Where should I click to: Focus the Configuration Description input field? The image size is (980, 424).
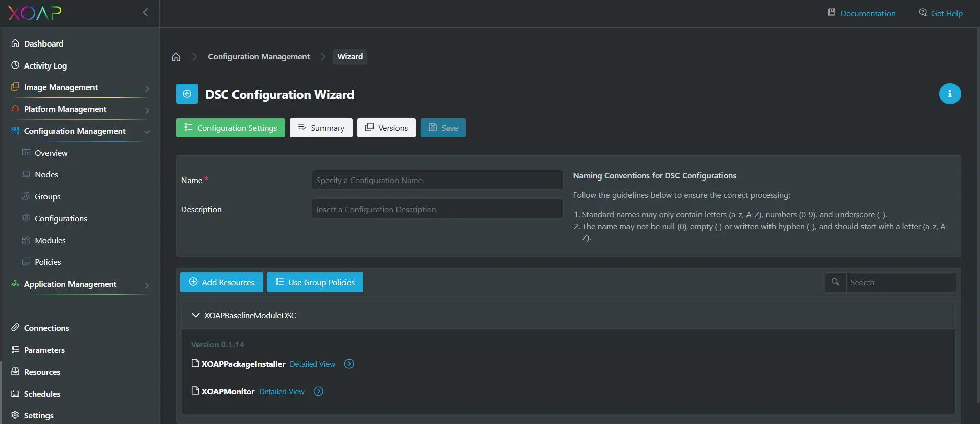point(437,209)
